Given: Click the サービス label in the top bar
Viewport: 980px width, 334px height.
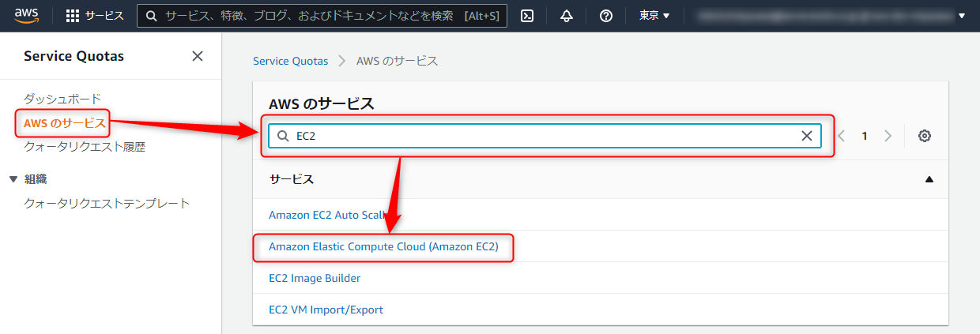Looking at the screenshot, I should (x=104, y=16).
